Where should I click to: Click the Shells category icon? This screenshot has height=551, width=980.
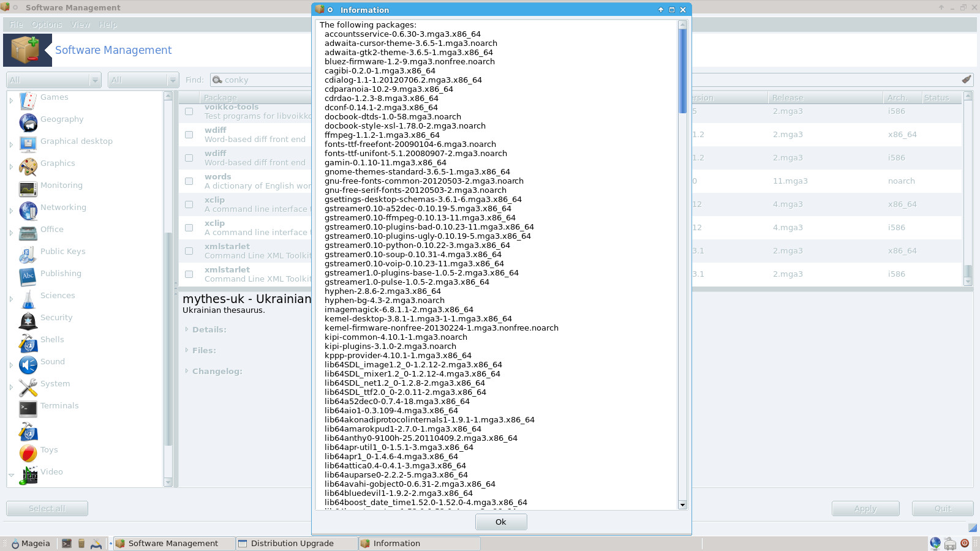pyautogui.click(x=28, y=343)
